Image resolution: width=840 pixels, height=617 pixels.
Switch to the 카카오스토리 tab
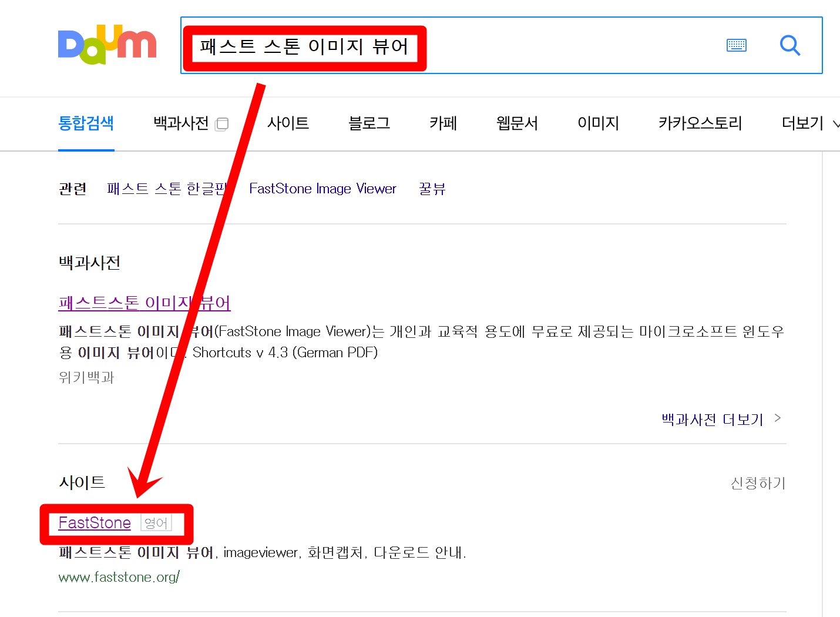click(700, 123)
